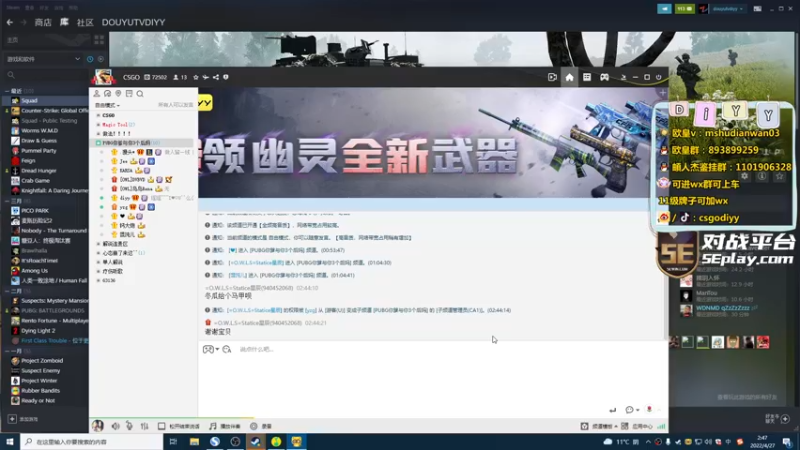Click the plus button on YY banner corner
Image resolution: width=800 pixels, height=450 pixels.
coord(663,93)
